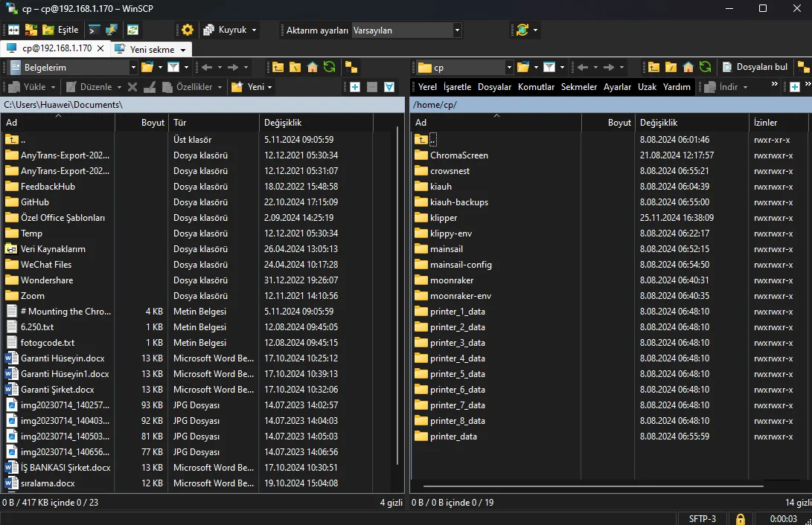Click the synchronize directories icon beside Eşitle
The image size is (812, 525).
(31, 30)
